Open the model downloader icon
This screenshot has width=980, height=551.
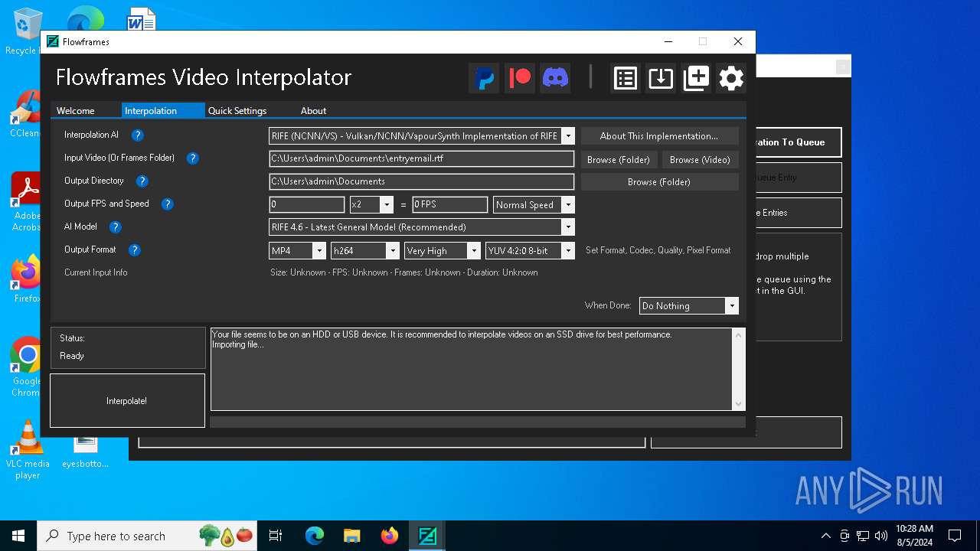coord(661,78)
